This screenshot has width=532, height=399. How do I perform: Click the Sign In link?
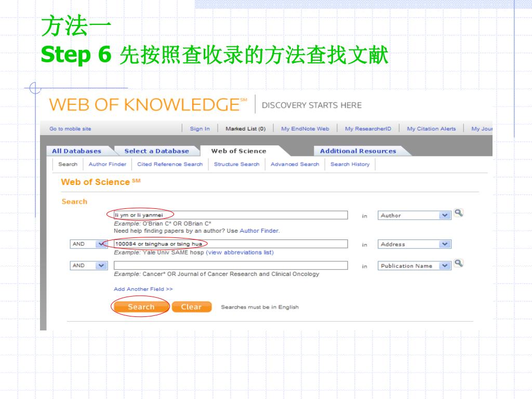coord(200,129)
